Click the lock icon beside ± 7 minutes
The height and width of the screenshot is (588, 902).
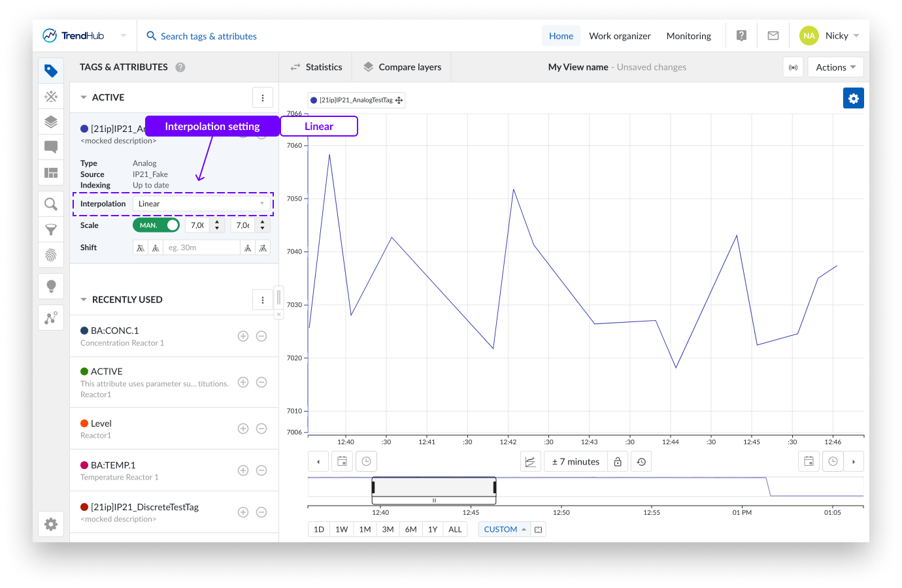point(618,462)
